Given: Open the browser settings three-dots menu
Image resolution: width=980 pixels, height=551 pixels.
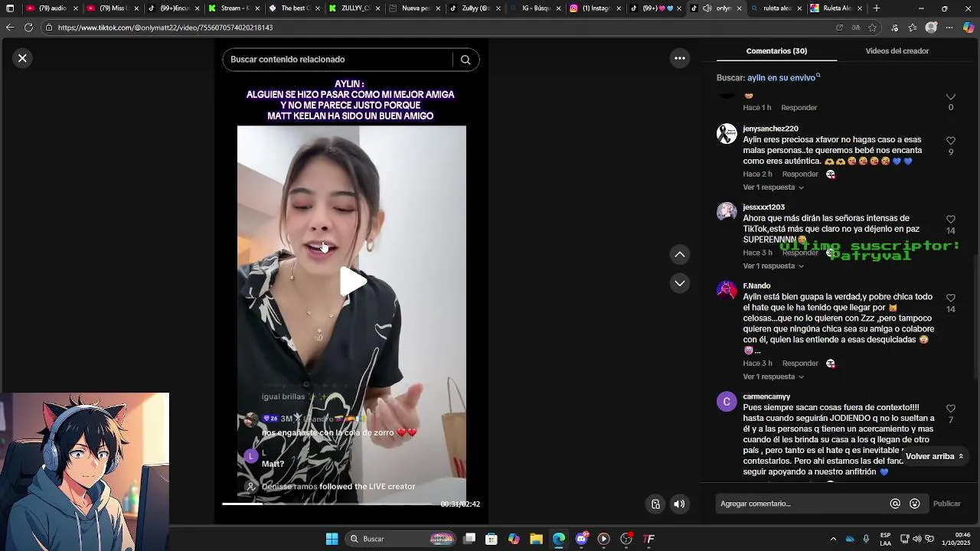Looking at the screenshot, I should tap(949, 28).
